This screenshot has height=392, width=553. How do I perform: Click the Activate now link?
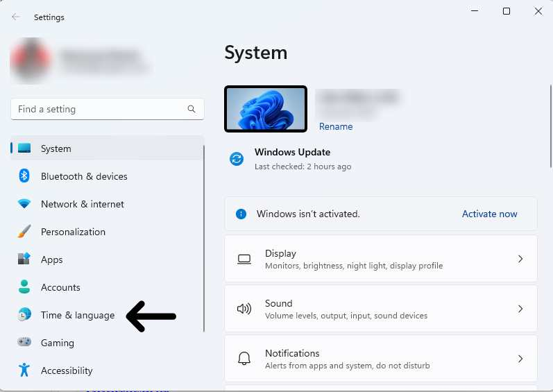coord(490,214)
